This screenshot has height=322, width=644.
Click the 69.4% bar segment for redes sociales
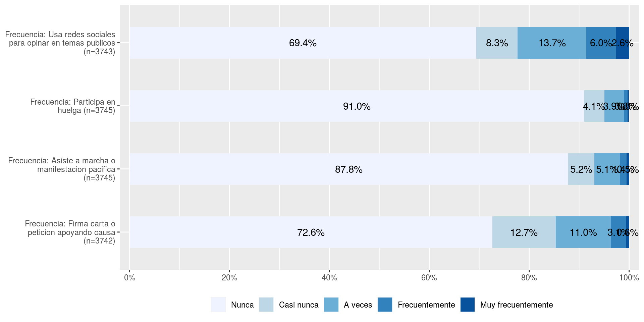(303, 43)
